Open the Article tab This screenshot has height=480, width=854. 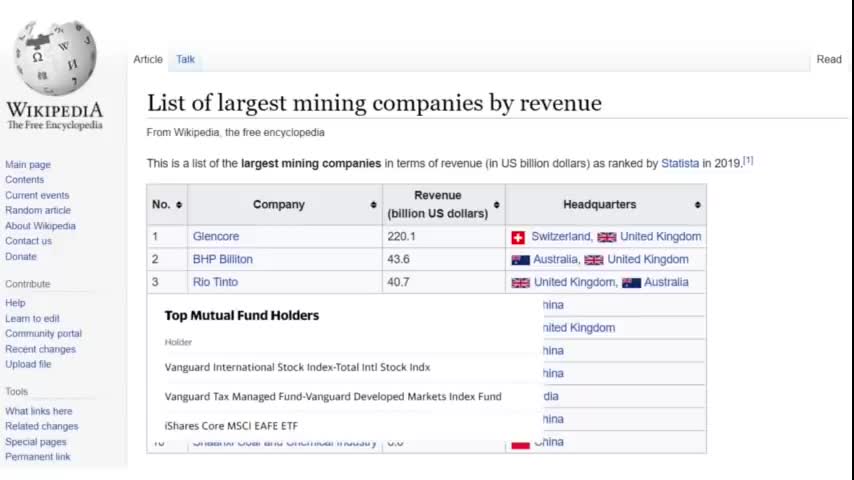click(148, 59)
